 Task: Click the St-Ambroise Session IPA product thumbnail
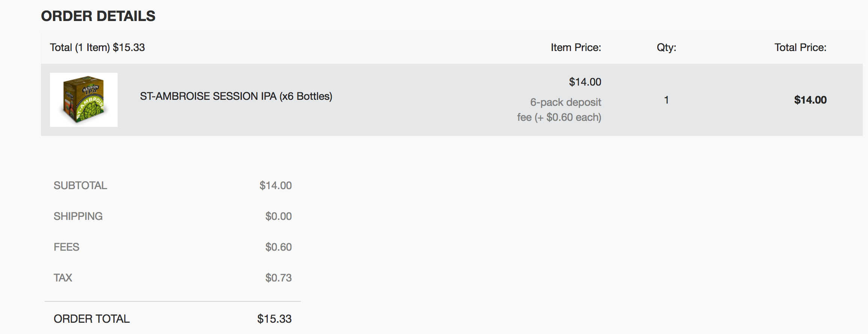84,100
